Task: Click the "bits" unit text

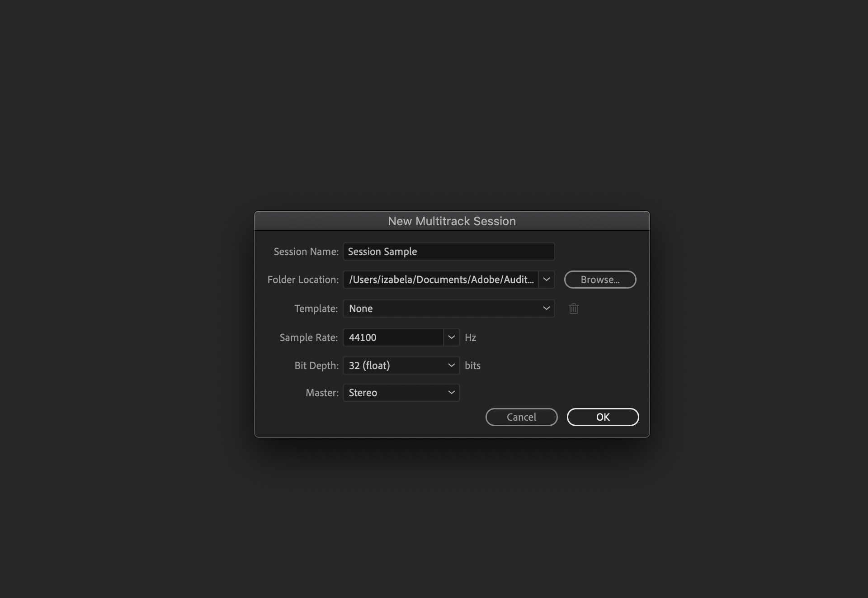Action: point(472,366)
